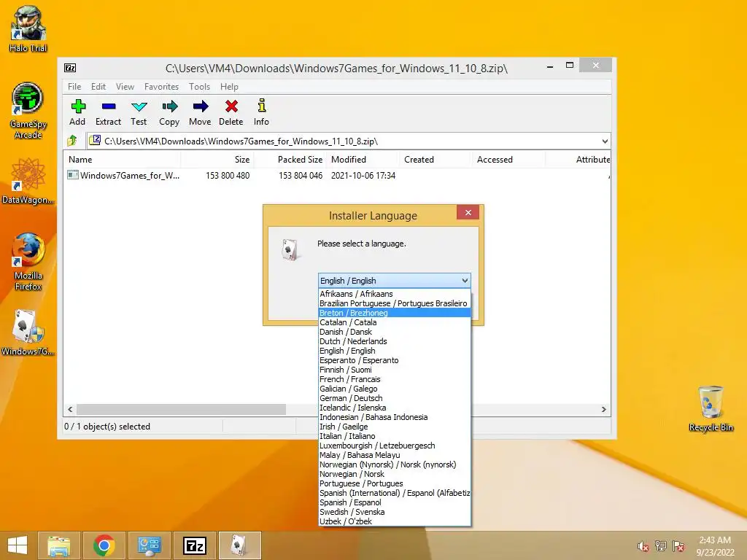
Task: Select Breton / Brezhoneg option
Action: (x=395, y=313)
